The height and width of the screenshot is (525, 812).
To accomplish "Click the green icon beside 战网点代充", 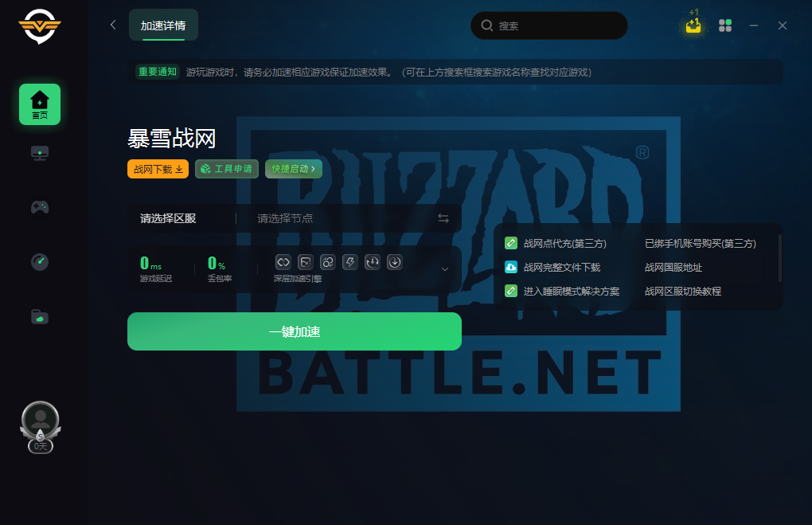I will coord(511,243).
